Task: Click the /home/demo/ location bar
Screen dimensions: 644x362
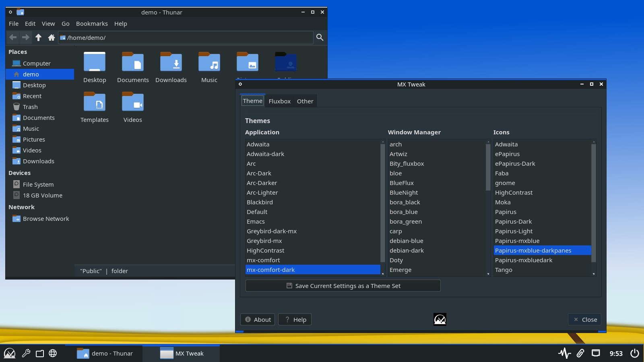Action: (x=186, y=37)
